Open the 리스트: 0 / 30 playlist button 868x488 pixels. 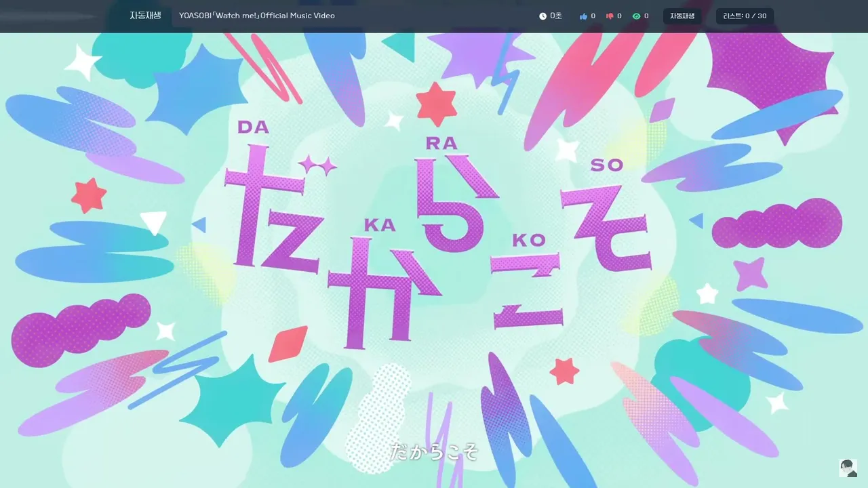pyautogui.click(x=745, y=16)
